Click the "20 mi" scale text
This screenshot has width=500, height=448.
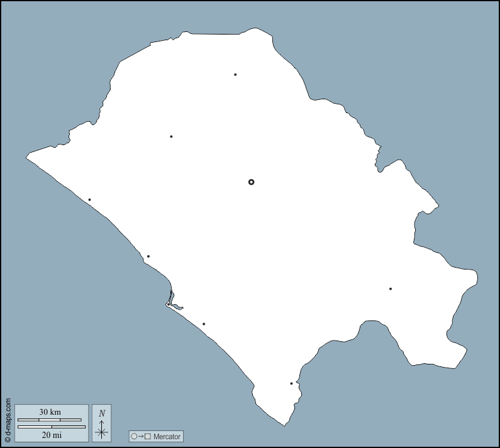coord(52,435)
